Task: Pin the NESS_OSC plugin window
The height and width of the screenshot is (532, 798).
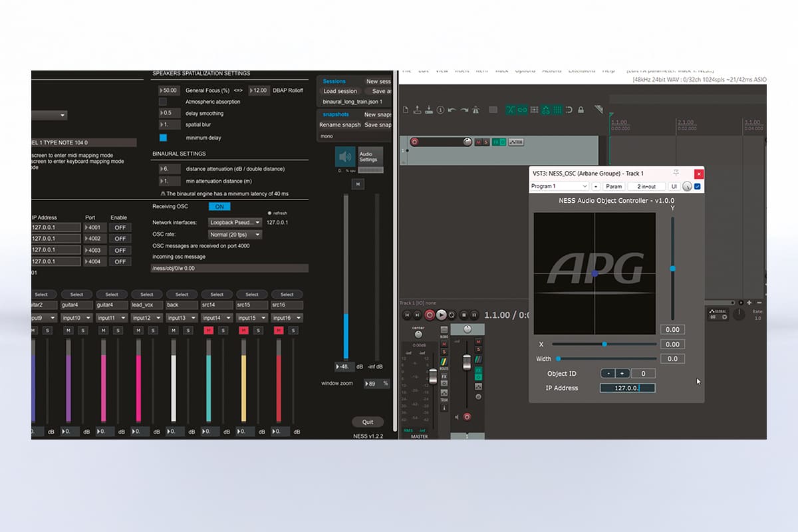Action: click(676, 173)
